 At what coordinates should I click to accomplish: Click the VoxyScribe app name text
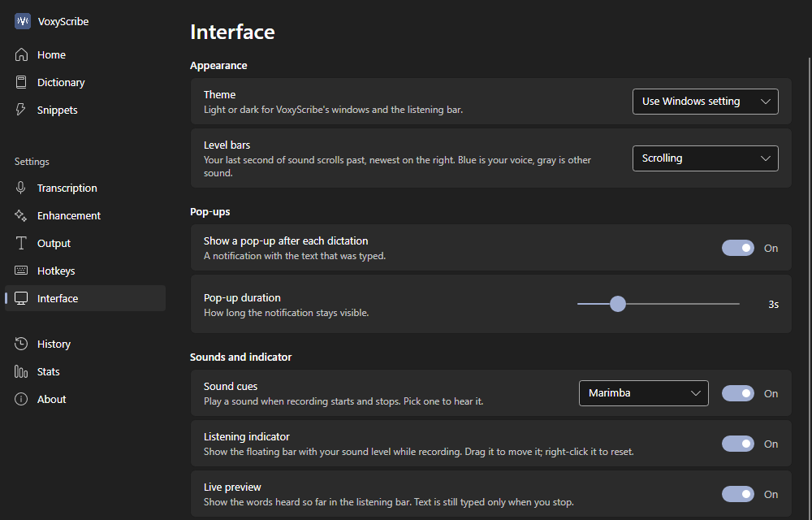63,21
